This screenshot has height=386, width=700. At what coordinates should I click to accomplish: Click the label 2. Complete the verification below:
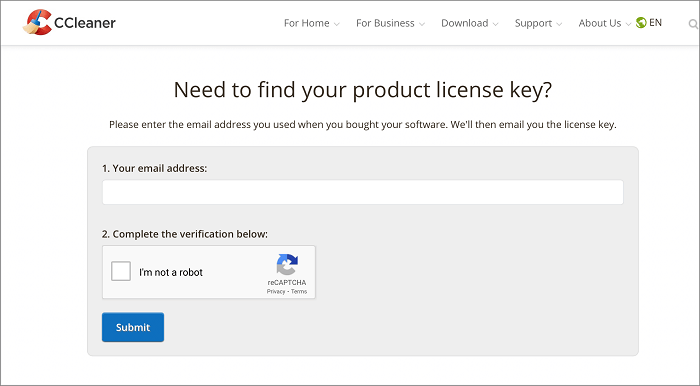point(185,234)
